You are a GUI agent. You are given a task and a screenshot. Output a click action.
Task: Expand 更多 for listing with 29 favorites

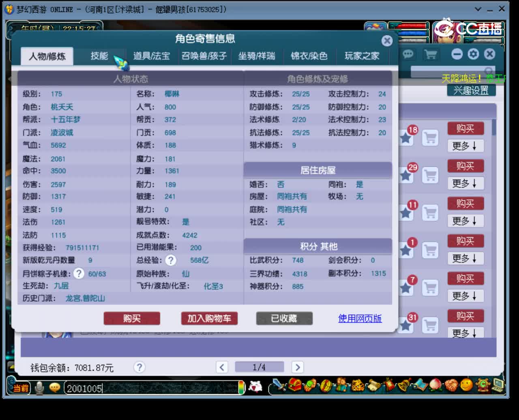tap(465, 183)
